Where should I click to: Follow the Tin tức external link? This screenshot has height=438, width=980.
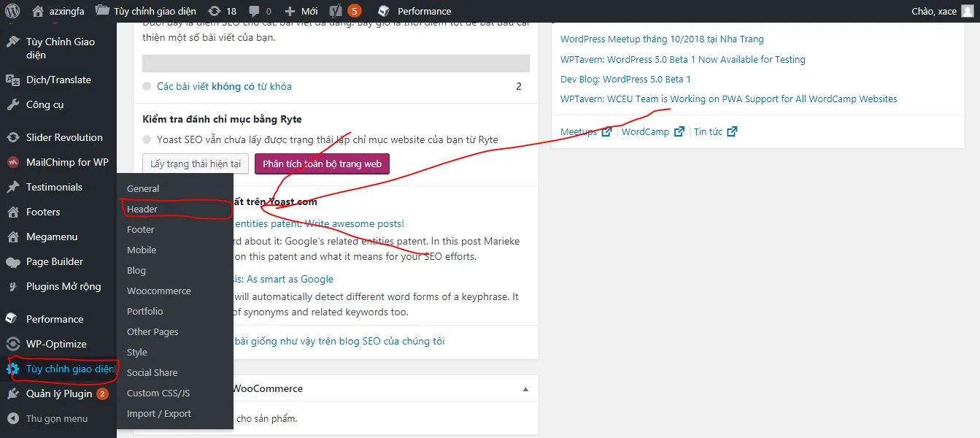716,131
